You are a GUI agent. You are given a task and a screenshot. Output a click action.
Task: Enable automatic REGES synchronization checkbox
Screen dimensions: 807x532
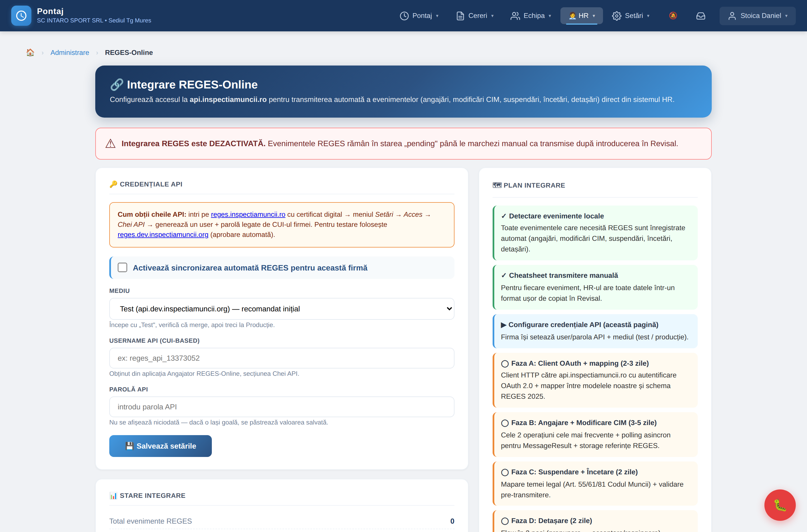click(x=122, y=267)
